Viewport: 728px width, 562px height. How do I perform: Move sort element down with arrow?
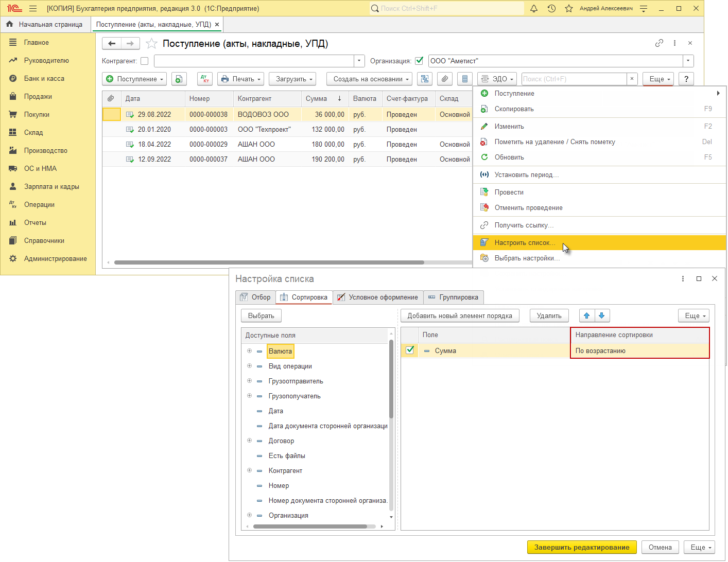[x=602, y=315]
